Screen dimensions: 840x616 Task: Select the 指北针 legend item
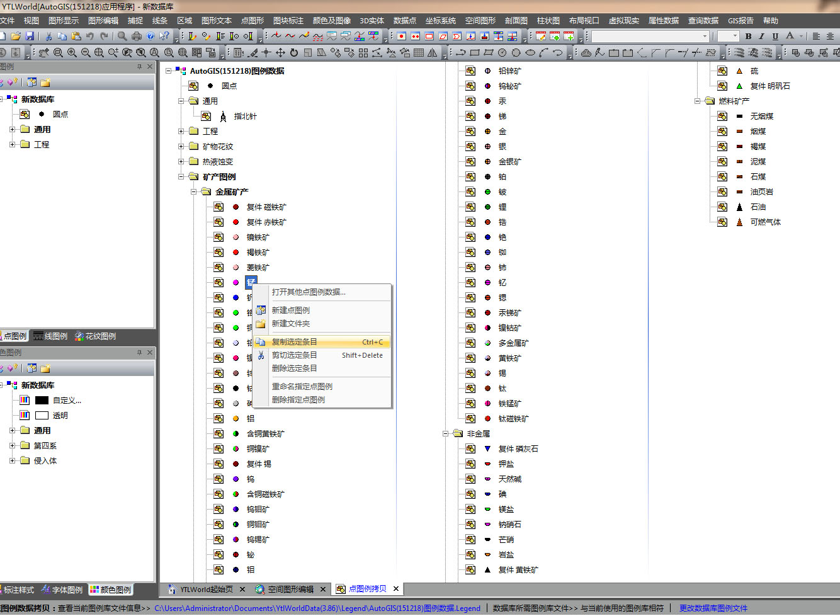(x=245, y=116)
